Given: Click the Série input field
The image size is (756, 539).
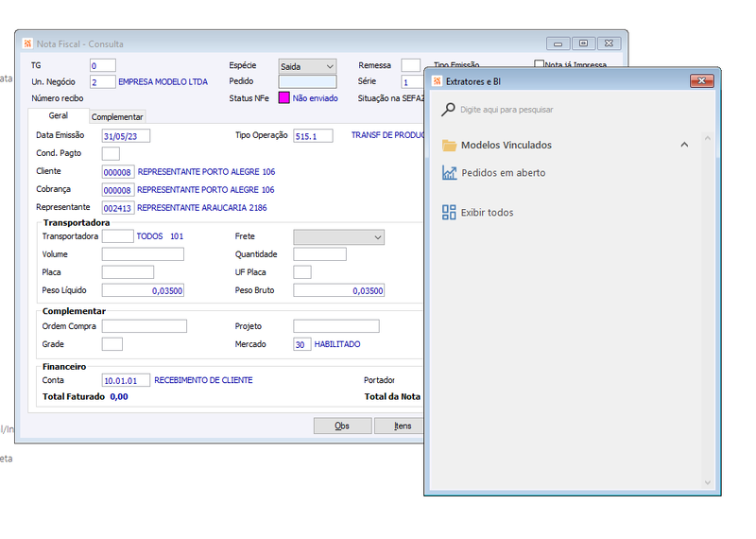Looking at the screenshot, I should click(412, 82).
